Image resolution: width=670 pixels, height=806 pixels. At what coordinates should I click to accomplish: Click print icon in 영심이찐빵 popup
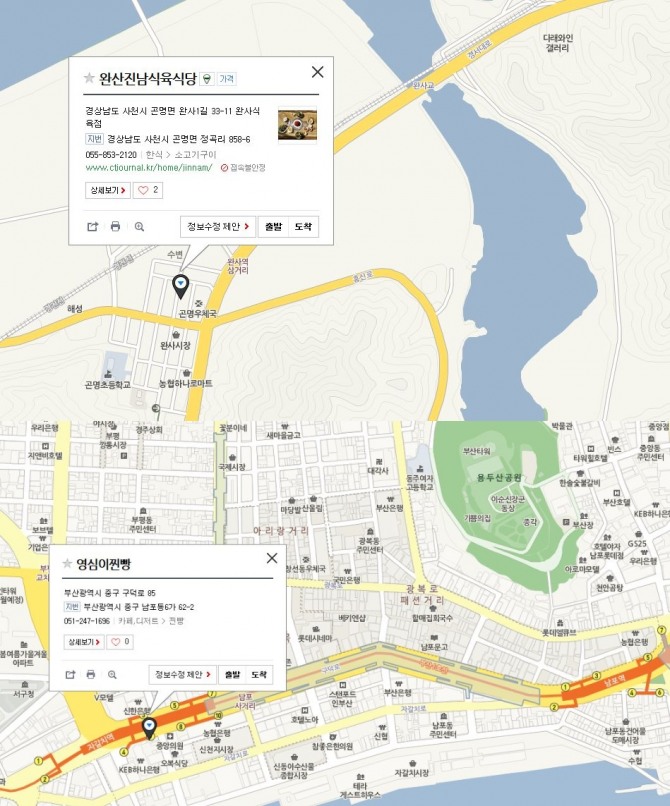(91, 674)
